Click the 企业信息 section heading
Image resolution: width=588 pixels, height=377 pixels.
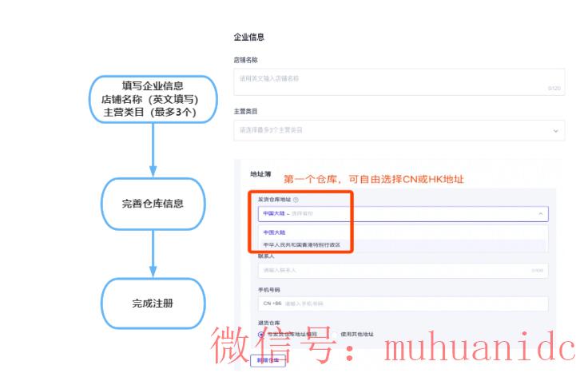[249, 37]
